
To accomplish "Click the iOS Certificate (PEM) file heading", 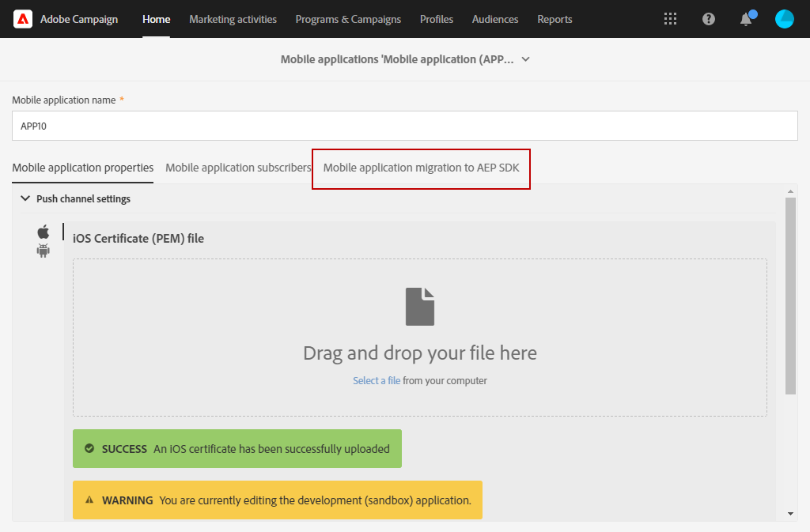I will tap(138, 239).
